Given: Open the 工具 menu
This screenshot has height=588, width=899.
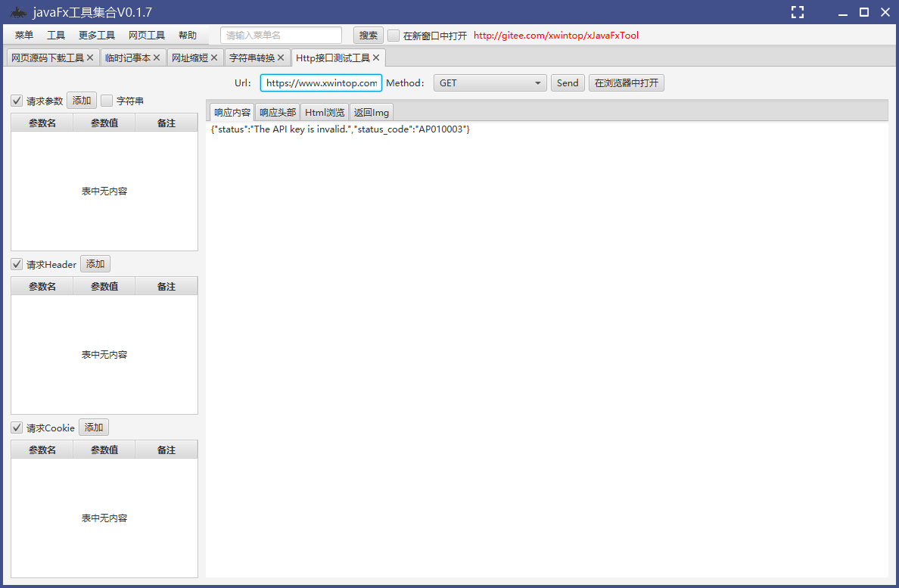Looking at the screenshot, I should 55,36.
